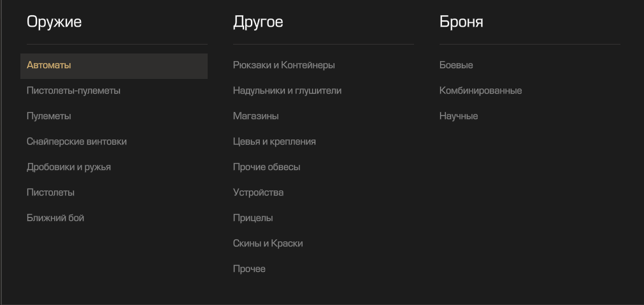The height and width of the screenshot is (305, 644).
Task: Open the Ближний бой category
Action: click(55, 218)
